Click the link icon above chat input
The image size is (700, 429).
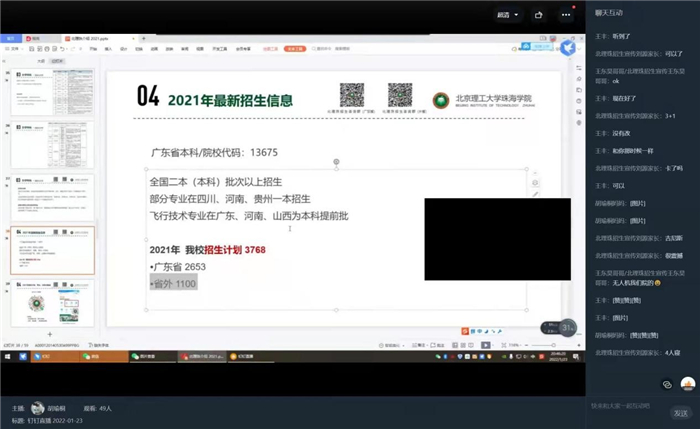[667, 384]
